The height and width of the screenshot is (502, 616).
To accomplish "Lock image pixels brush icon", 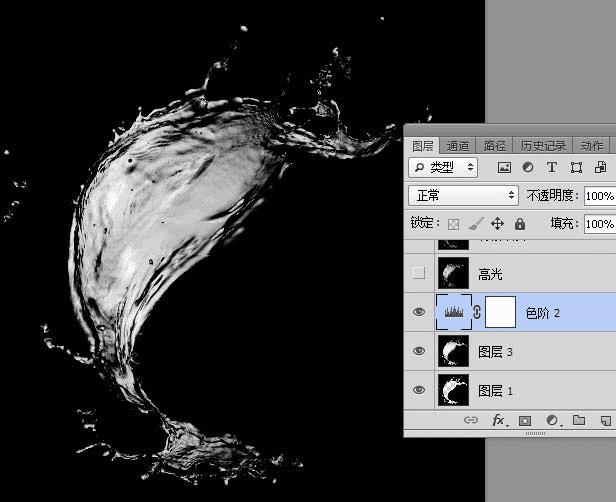I will [475, 224].
